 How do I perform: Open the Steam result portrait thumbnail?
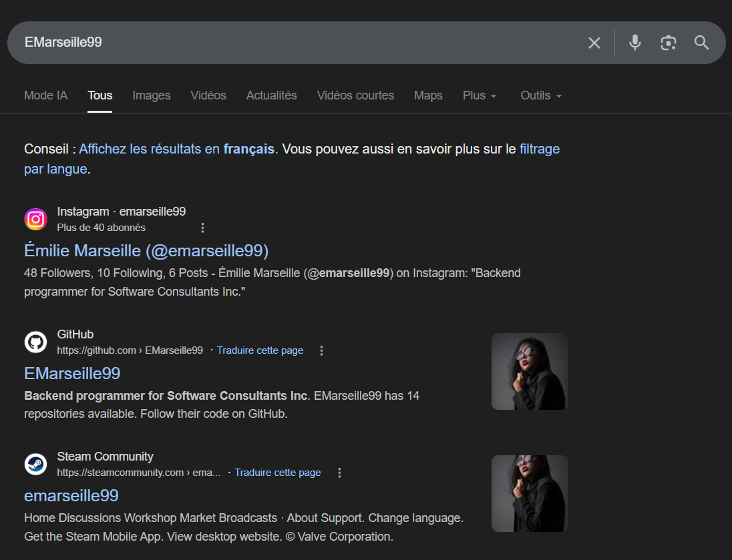(x=530, y=494)
